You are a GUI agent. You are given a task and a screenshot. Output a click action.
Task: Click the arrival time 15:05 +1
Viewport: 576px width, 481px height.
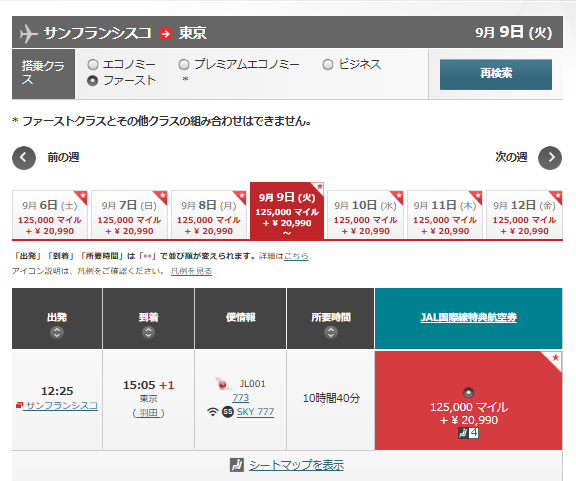(148, 385)
